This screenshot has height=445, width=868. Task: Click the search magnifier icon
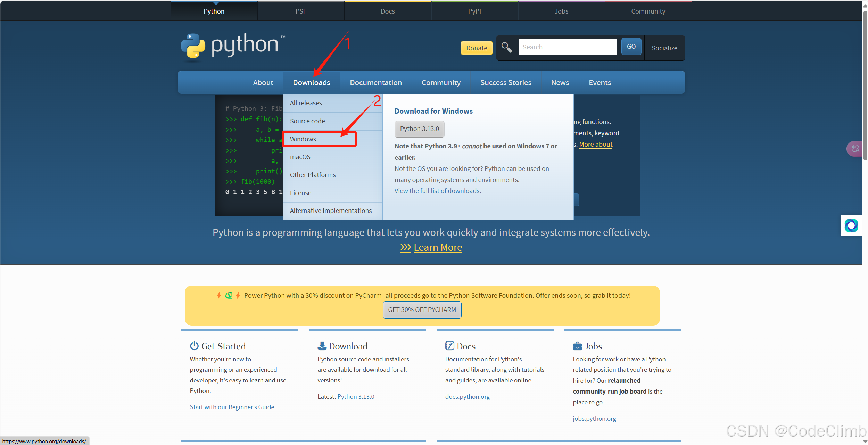click(x=506, y=47)
